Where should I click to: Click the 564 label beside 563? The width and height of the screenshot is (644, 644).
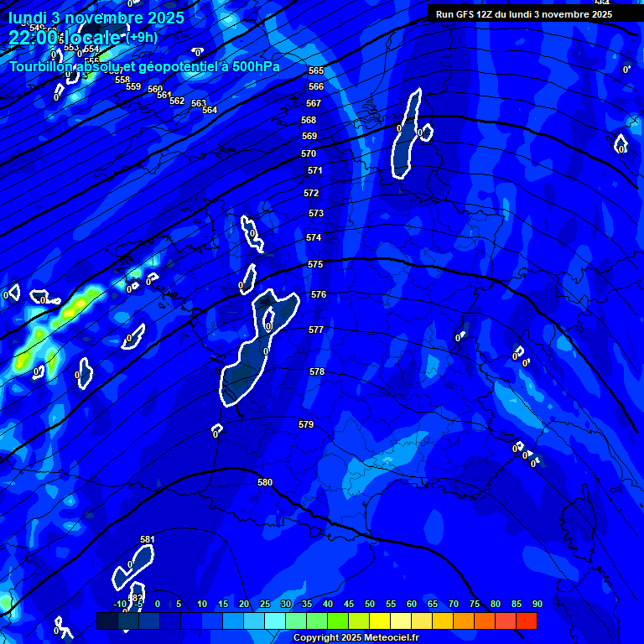[x=210, y=110]
